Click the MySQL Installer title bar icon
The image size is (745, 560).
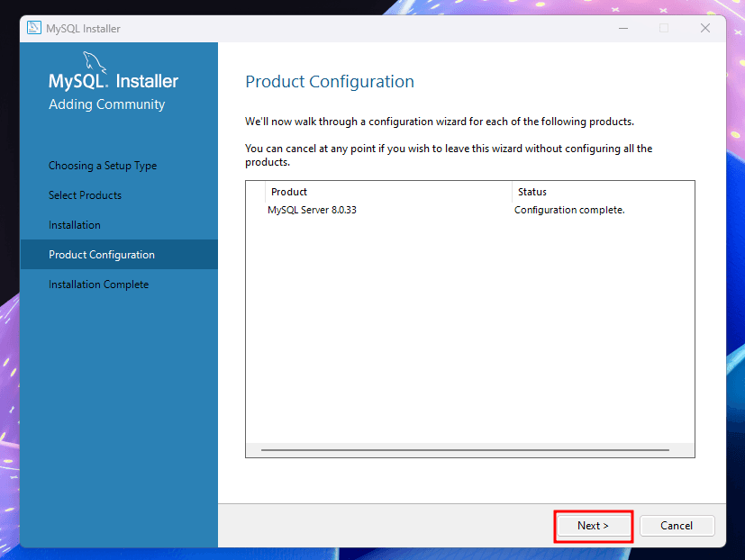(x=34, y=28)
